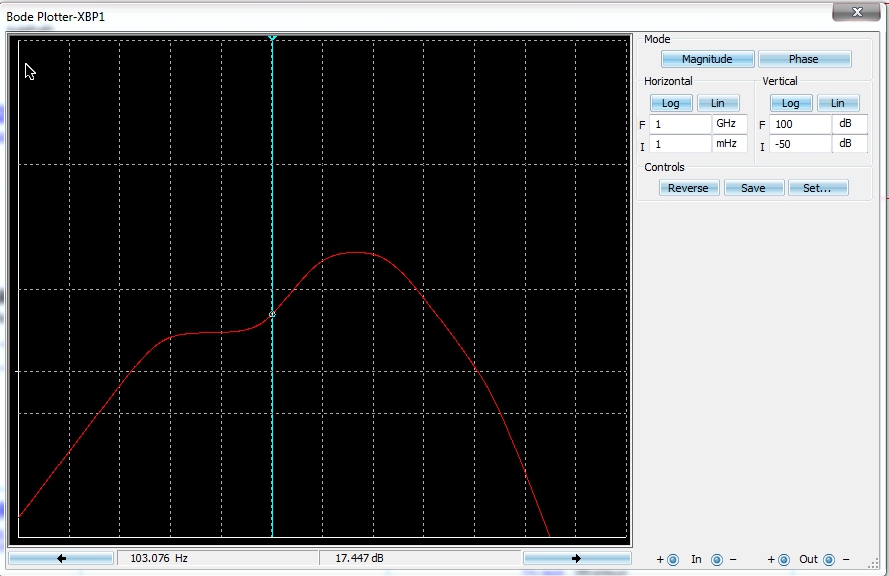Screen dimensions: 889x576
Task: Open horizontal final GHz unit selector
Action: point(730,124)
